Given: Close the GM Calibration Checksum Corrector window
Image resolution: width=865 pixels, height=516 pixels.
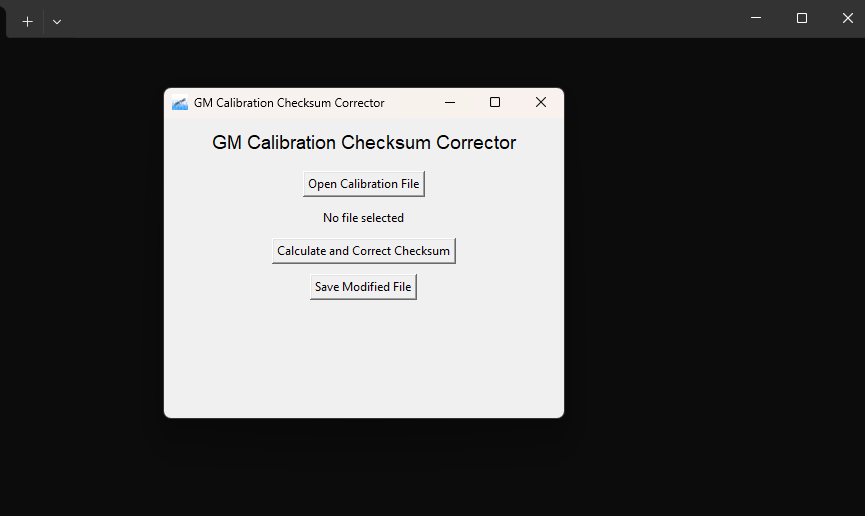Looking at the screenshot, I should pyautogui.click(x=541, y=103).
